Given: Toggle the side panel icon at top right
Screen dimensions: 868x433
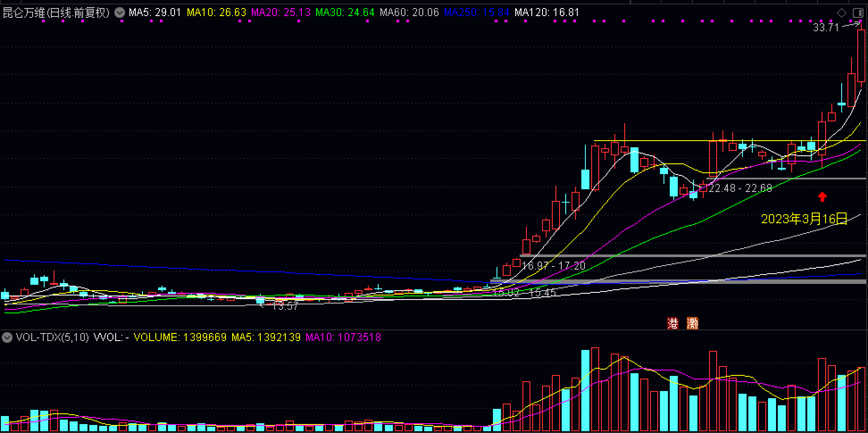Looking at the screenshot, I should click(858, 13).
